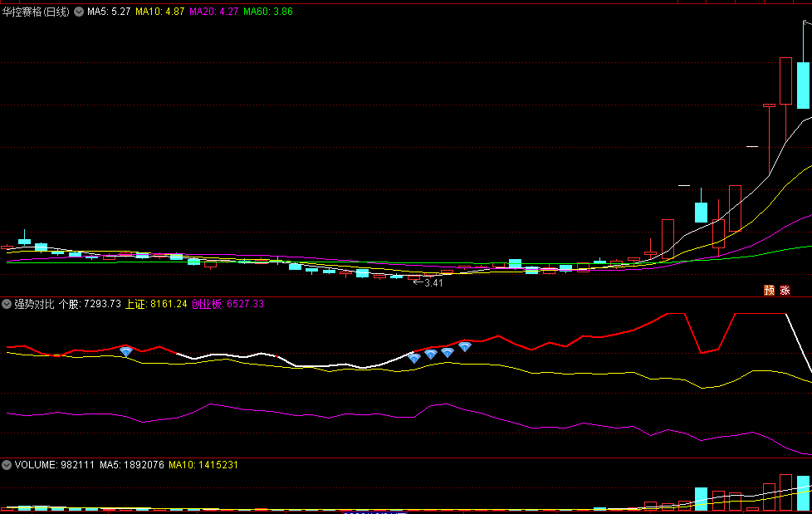Select the 强势对比 indicator name

pyautogui.click(x=34, y=304)
